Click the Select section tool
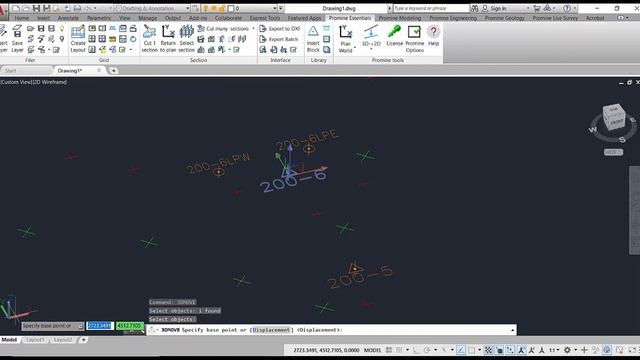Image resolution: width=640 pixels, height=360 pixels. 187,38
